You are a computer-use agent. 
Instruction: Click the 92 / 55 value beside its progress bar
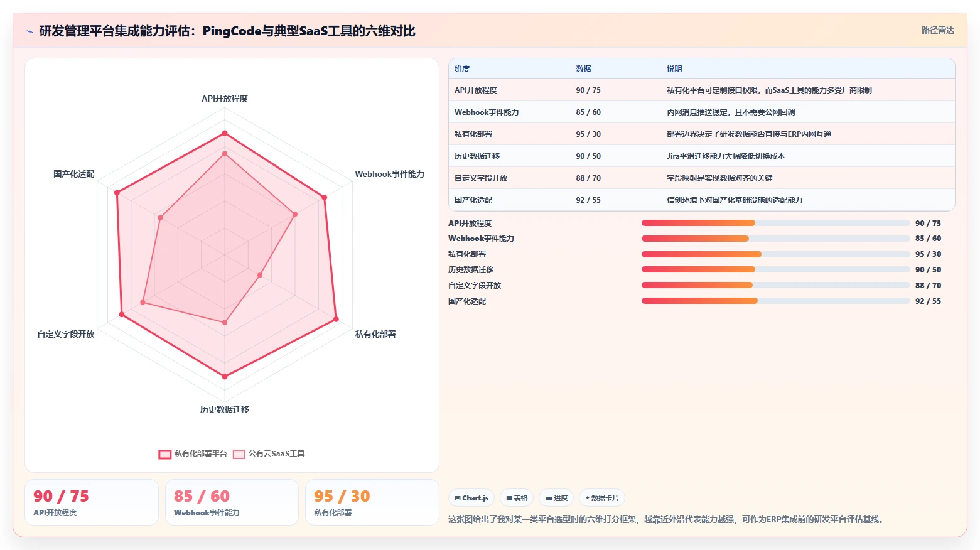(x=928, y=301)
